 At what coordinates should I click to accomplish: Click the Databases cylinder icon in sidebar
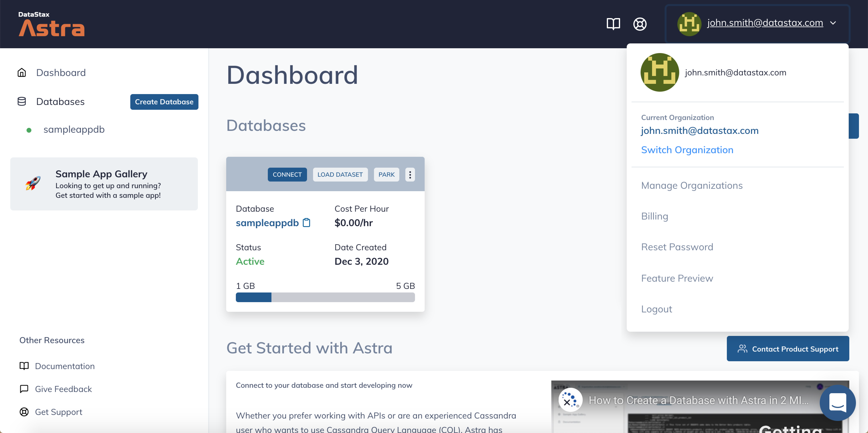[22, 102]
